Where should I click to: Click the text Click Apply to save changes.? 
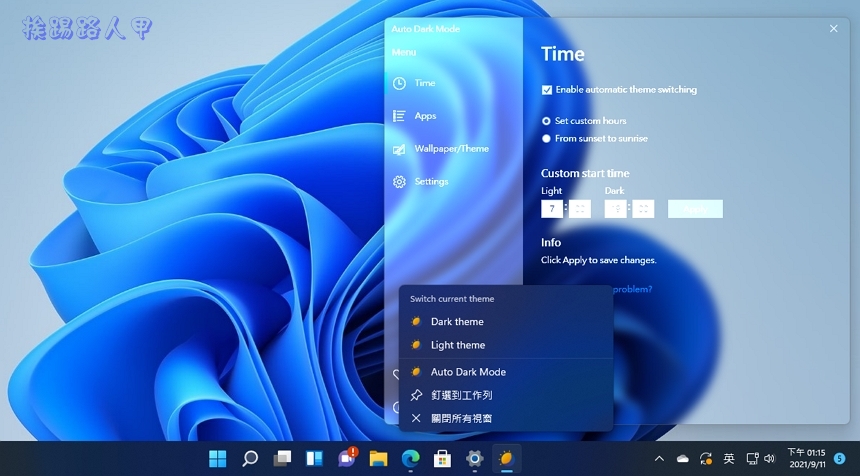(x=598, y=260)
